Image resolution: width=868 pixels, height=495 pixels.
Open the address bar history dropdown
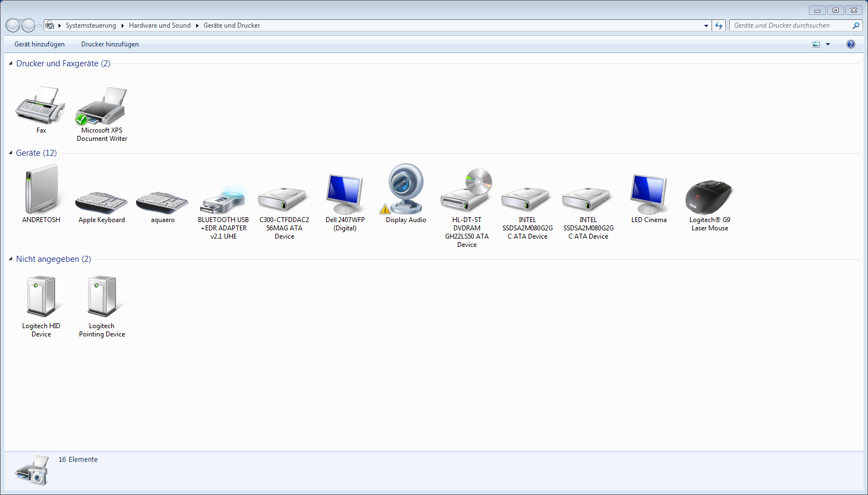point(706,25)
